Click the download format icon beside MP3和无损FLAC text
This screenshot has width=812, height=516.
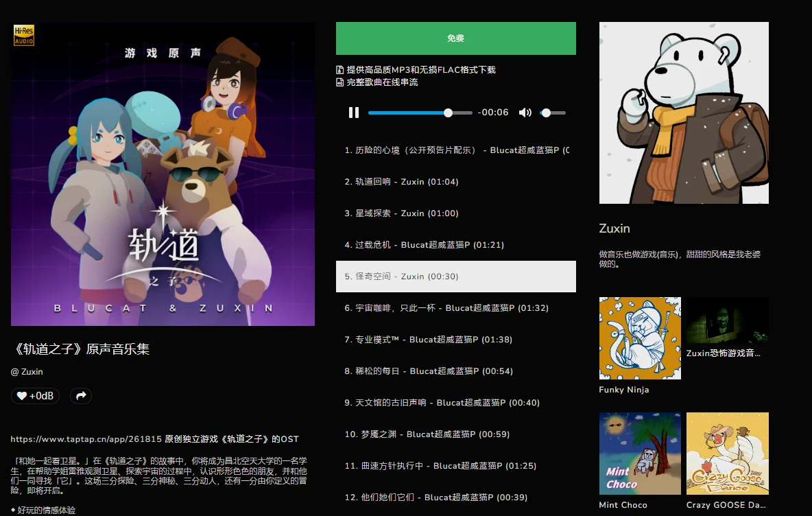click(339, 69)
